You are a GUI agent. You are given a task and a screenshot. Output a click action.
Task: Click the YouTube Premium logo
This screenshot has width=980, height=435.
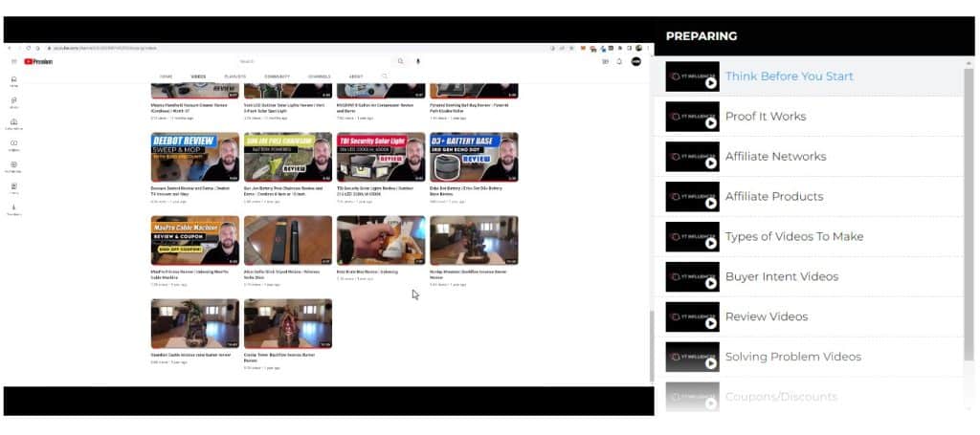coord(38,61)
